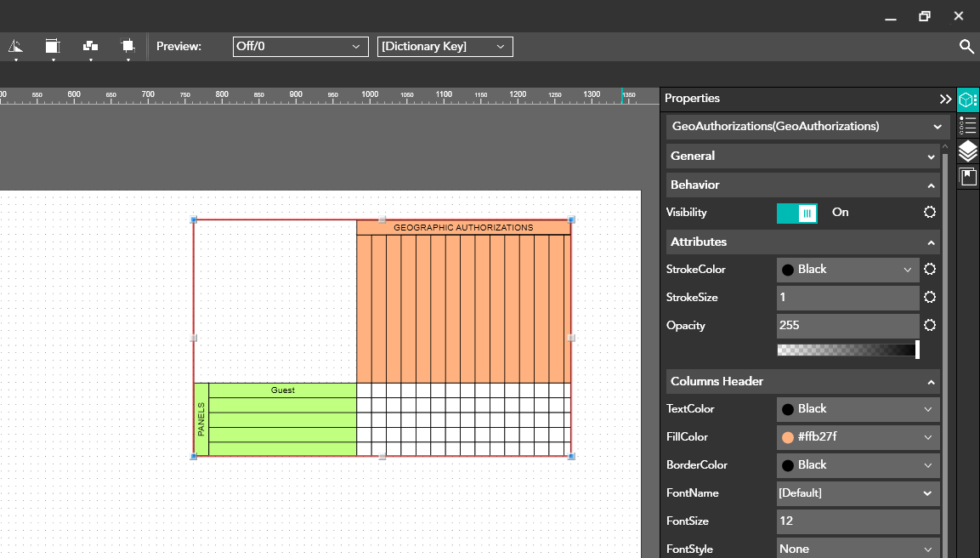Click the binding circle beside Visibility
Image resolution: width=980 pixels, height=558 pixels.
click(x=930, y=213)
